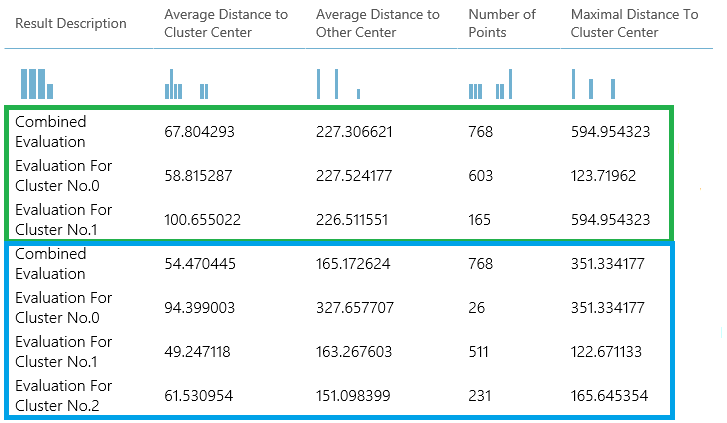Select the 123.71962 maximal distance cell
The image size is (727, 423).
pos(603,176)
